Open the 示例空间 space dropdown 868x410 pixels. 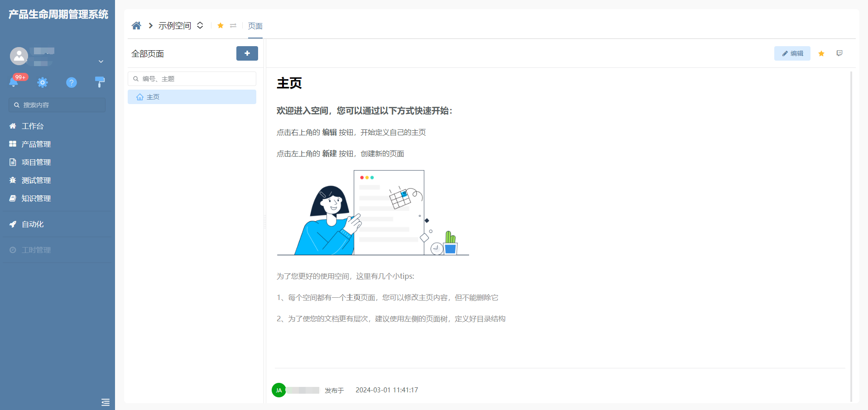pyautogui.click(x=200, y=25)
